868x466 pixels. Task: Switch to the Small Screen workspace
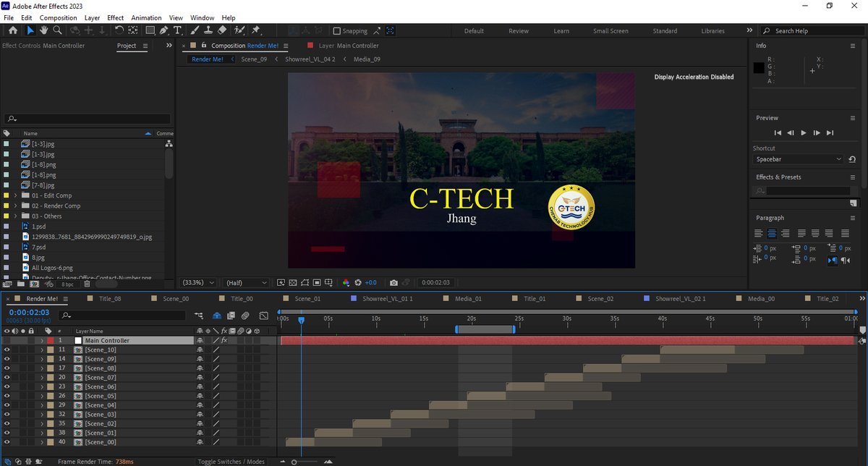610,31
